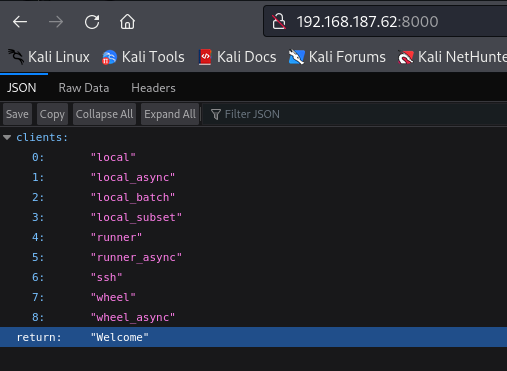
Task: Click the Kali Forums bookmark icon
Action: pos(296,57)
